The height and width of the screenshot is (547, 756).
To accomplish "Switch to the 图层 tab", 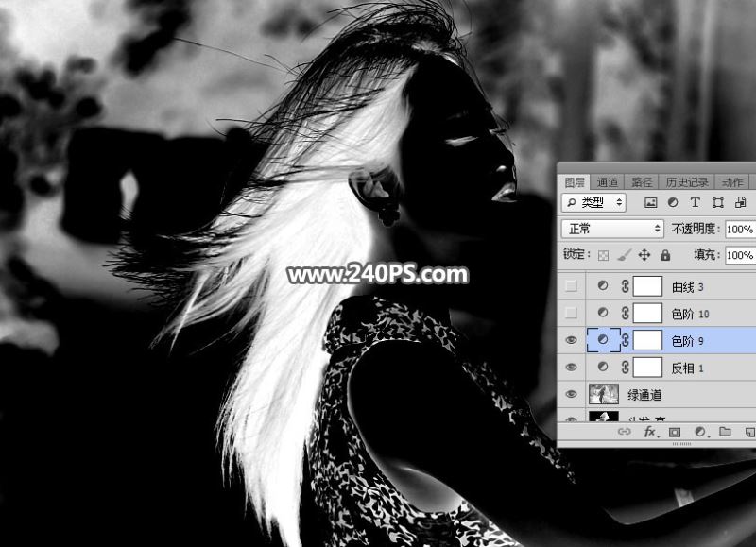I will coord(575,182).
